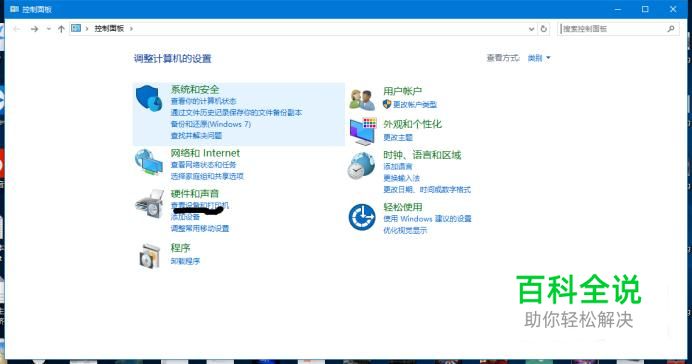This screenshot has width=692, height=364.
Task: Open the 用户帐户 people icon
Action: coord(362,99)
